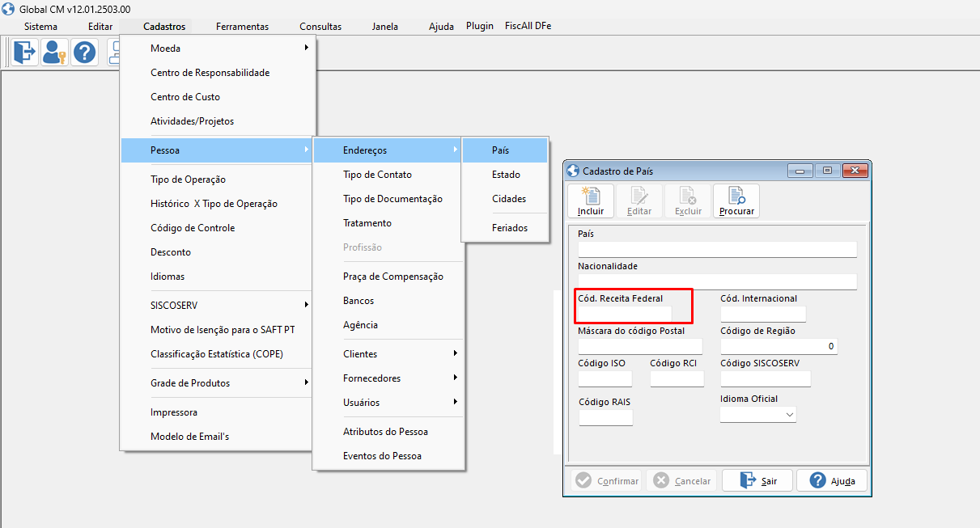Expand the Usuários submenu
This screenshot has height=528, width=980.
pos(388,403)
